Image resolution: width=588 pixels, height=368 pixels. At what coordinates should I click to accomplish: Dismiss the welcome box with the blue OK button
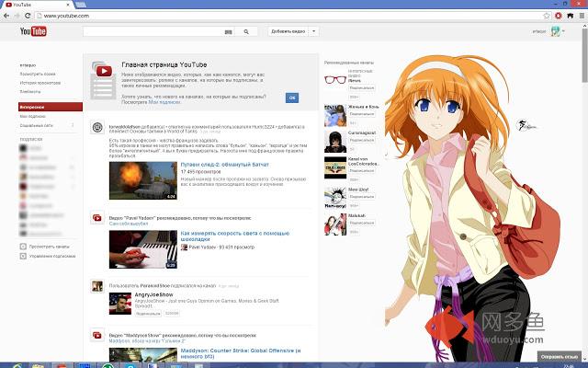coord(292,98)
